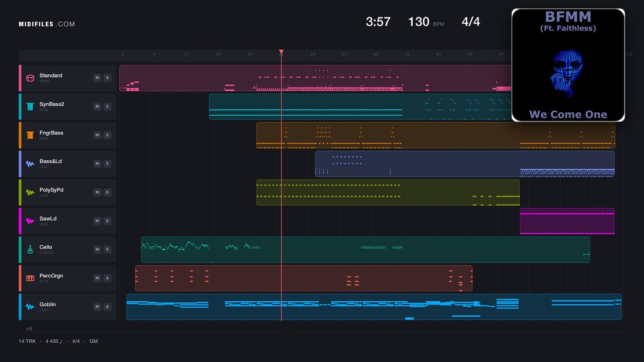Click the 4 433 notes count
The height and width of the screenshot is (362, 644).
click(x=54, y=341)
